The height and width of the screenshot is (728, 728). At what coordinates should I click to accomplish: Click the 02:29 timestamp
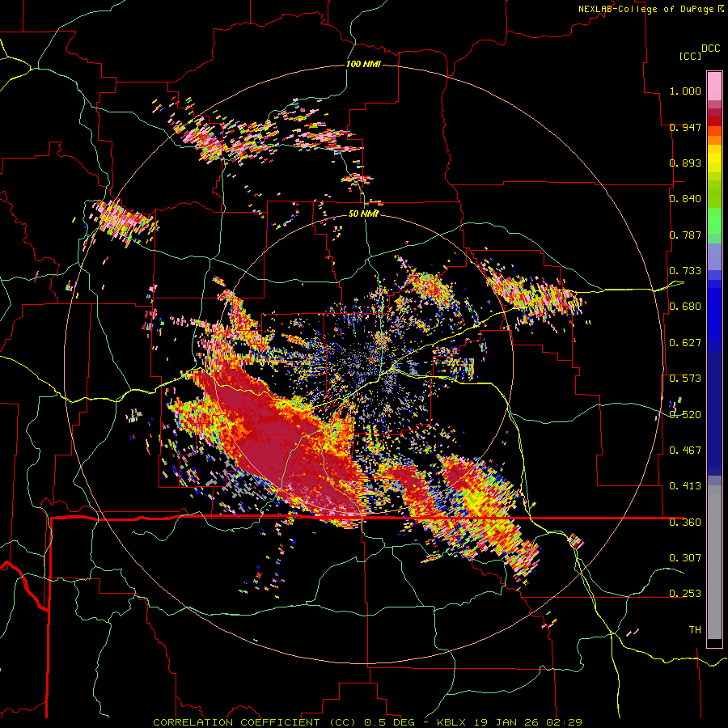pyautogui.click(x=565, y=722)
